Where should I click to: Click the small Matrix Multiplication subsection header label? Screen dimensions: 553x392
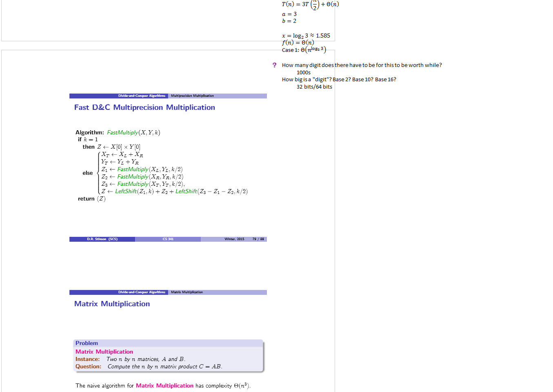click(187, 292)
